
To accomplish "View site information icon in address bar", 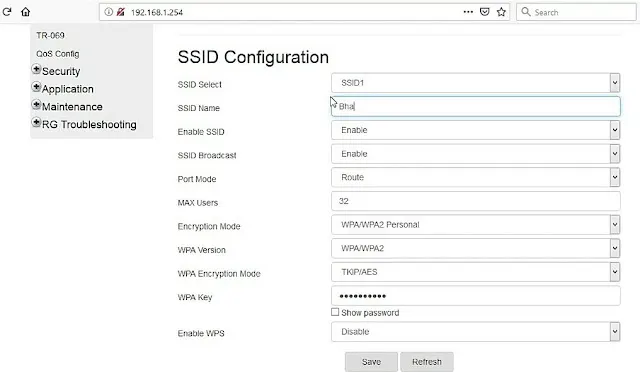I will pyautogui.click(x=108, y=12).
